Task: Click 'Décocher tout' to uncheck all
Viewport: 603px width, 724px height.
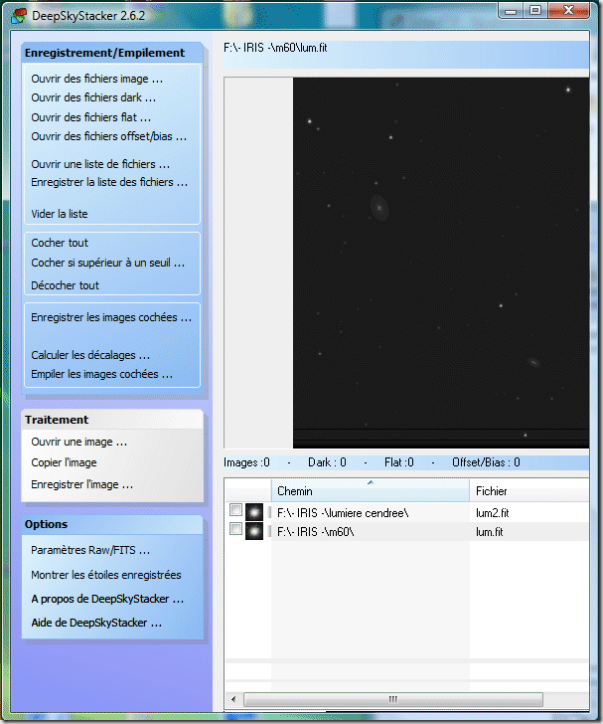Action: point(65,285)
